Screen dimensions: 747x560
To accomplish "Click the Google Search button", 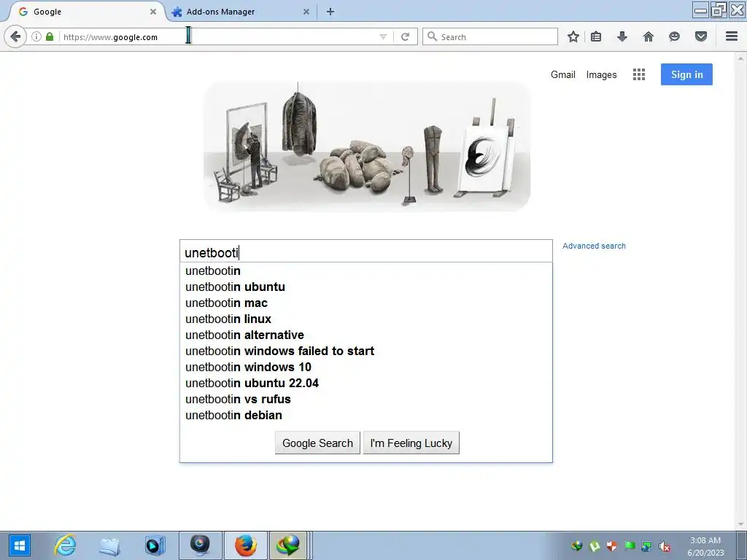I will pos(317,443).
